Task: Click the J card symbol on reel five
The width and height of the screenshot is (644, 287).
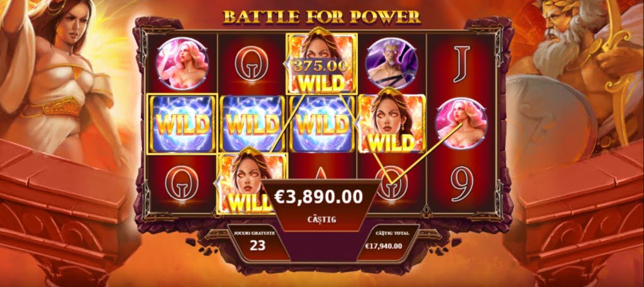Action: point(461,64)
